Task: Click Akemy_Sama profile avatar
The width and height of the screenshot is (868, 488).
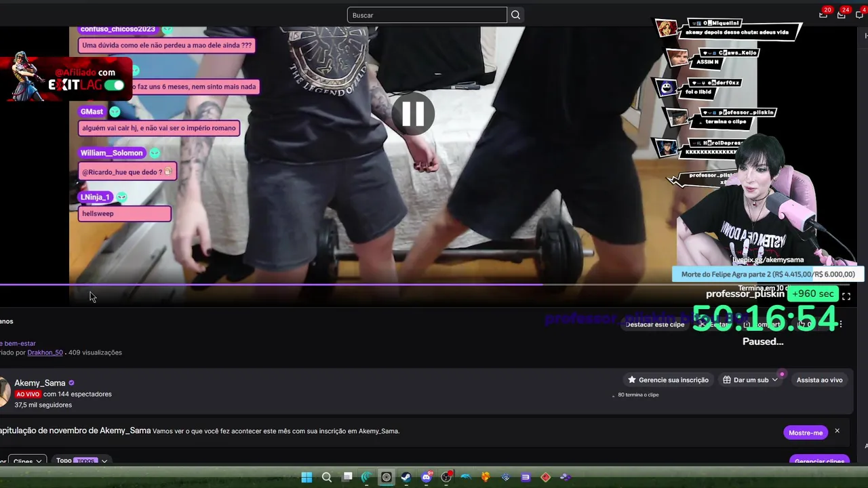Action: click(5, 393)
